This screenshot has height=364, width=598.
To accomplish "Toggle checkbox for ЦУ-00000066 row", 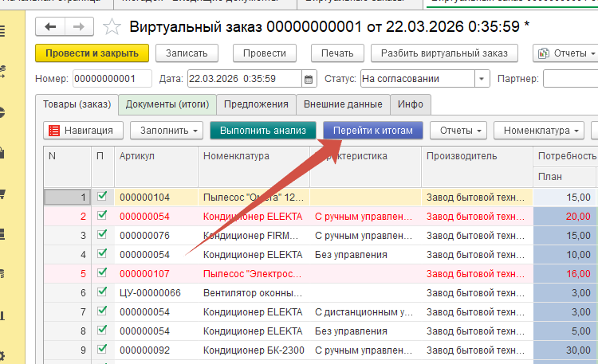I will [x=102, y=292].
